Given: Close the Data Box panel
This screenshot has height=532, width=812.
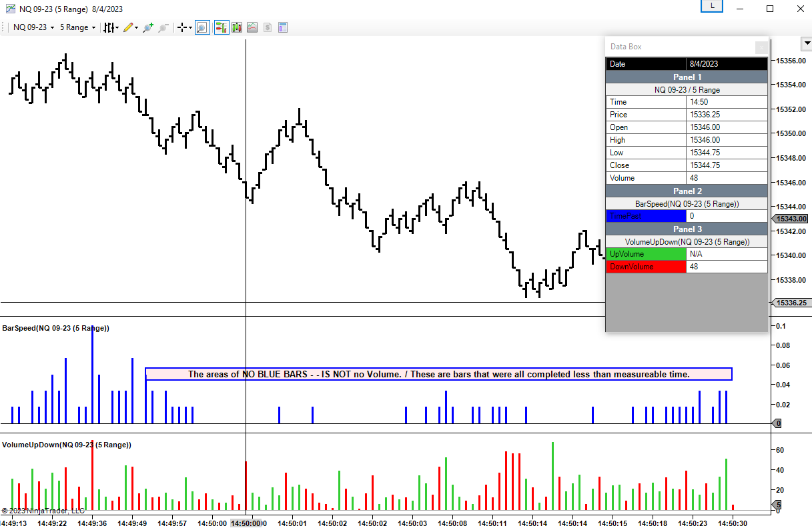Looking at the screenshot, I should [x=761, y=47].
